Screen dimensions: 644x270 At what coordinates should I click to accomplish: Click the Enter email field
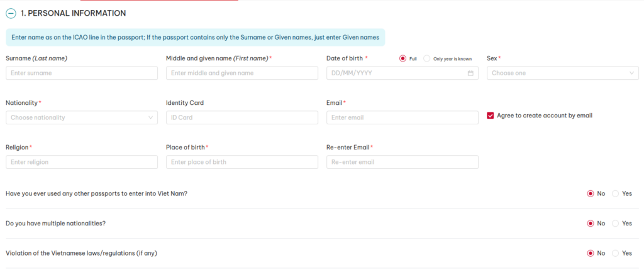click(x=402, y=117)
